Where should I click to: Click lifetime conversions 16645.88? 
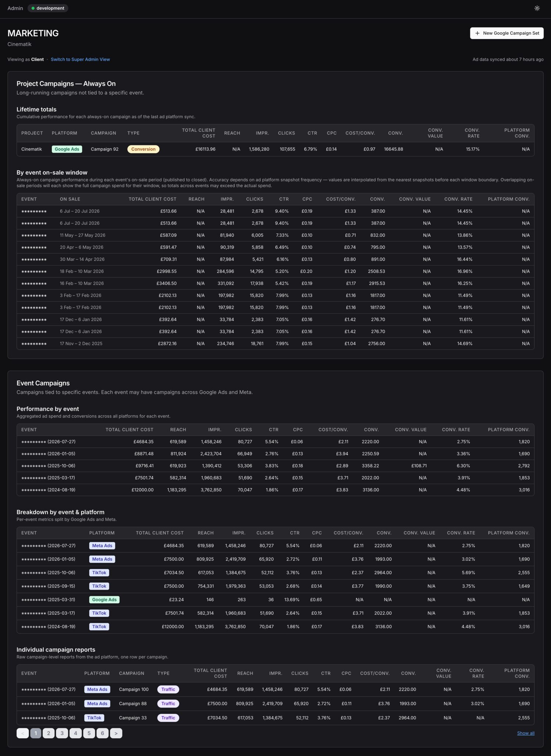(x=393, y=149)
